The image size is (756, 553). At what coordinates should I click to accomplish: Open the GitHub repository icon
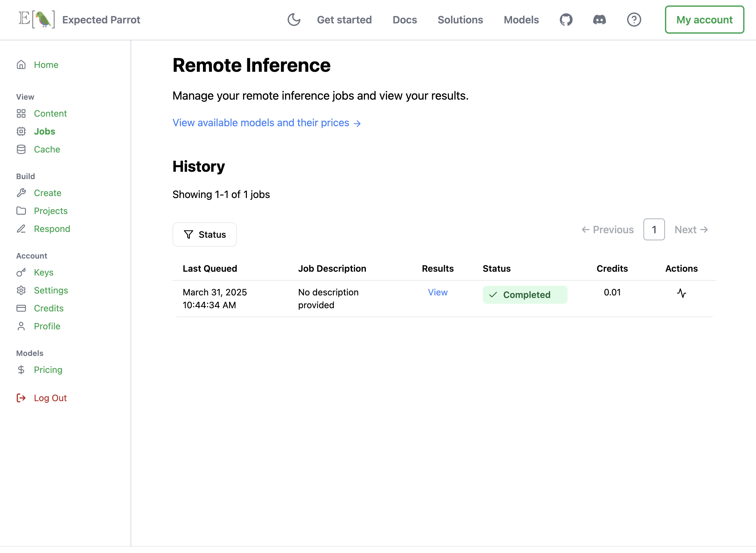tap(566, 20)
